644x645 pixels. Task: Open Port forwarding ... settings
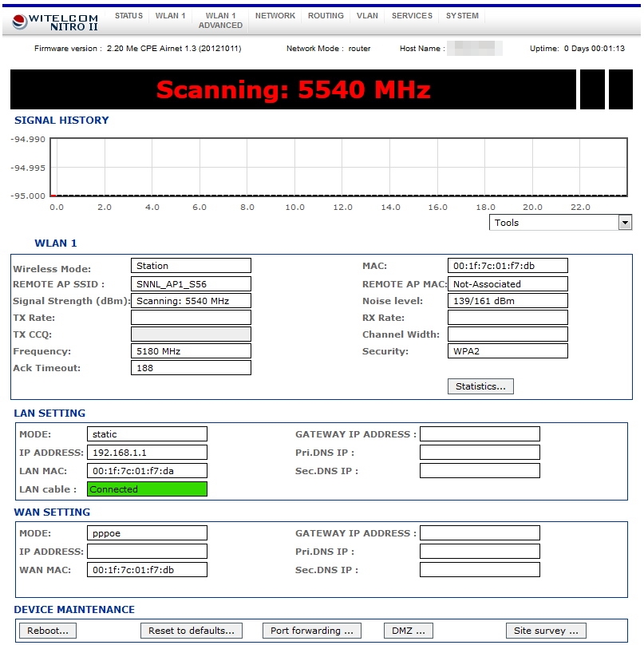pos(312,631)
